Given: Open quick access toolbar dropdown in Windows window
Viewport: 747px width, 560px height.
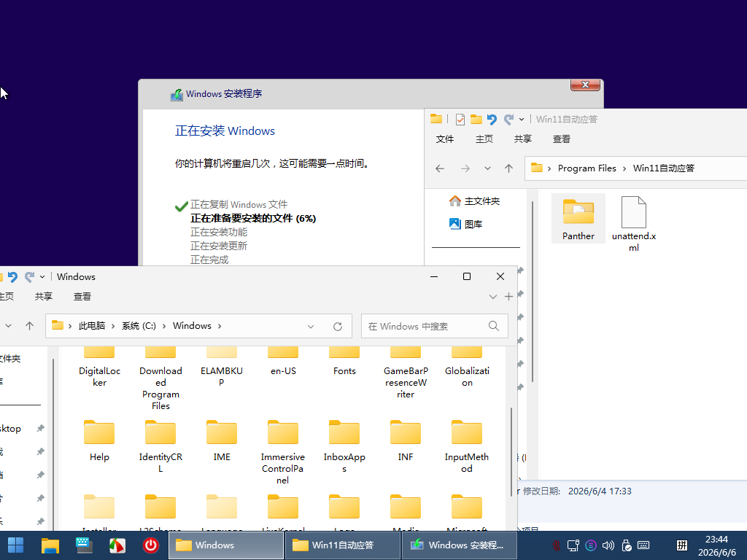Looking at the screenshot, I should (x=42, y=276).
